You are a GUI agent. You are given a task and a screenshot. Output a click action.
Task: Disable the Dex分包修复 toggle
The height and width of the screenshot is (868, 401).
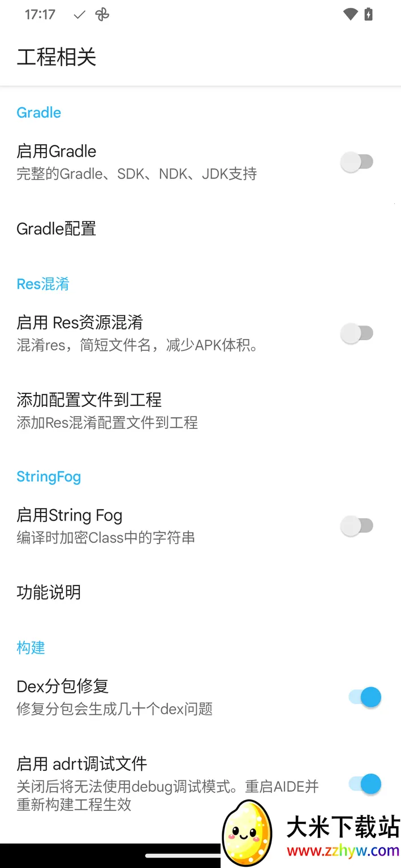pyautogui.click(x=365, y=697)
